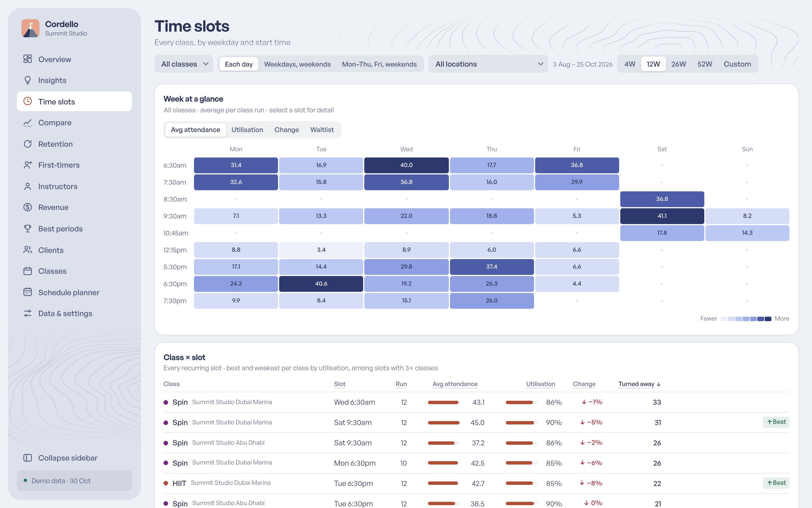Screen dimensions: 812x508
Task: Switch heatmap to Change tab
Action: pos(286,130)
